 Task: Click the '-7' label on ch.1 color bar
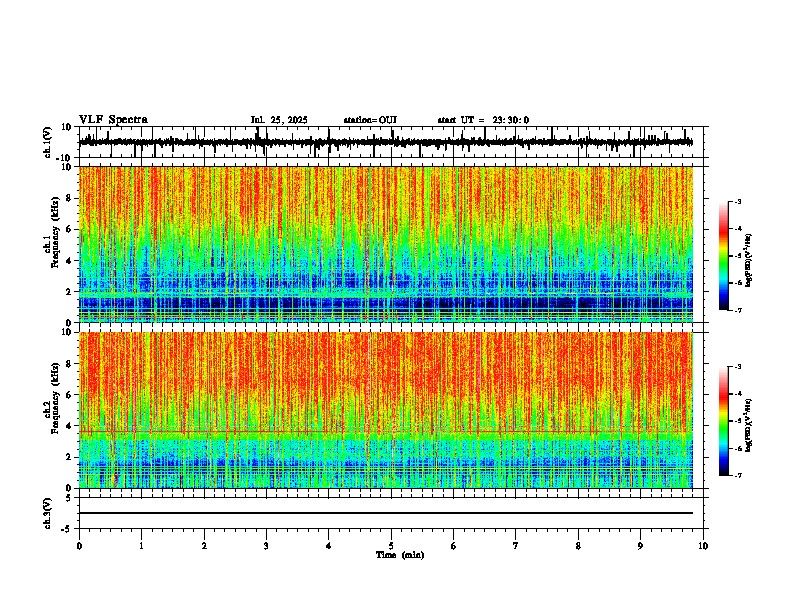coord(738,310)
